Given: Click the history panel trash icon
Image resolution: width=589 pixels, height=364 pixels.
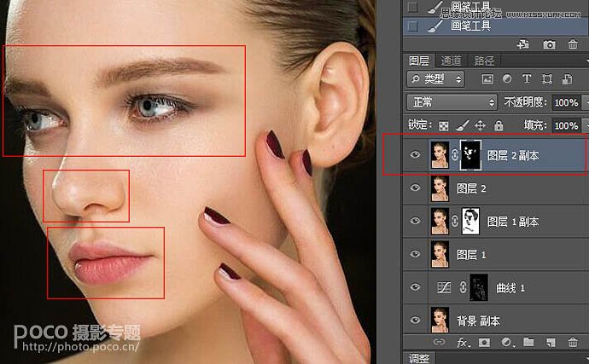Looking at the screenshot, I should [x=573, y=44].
